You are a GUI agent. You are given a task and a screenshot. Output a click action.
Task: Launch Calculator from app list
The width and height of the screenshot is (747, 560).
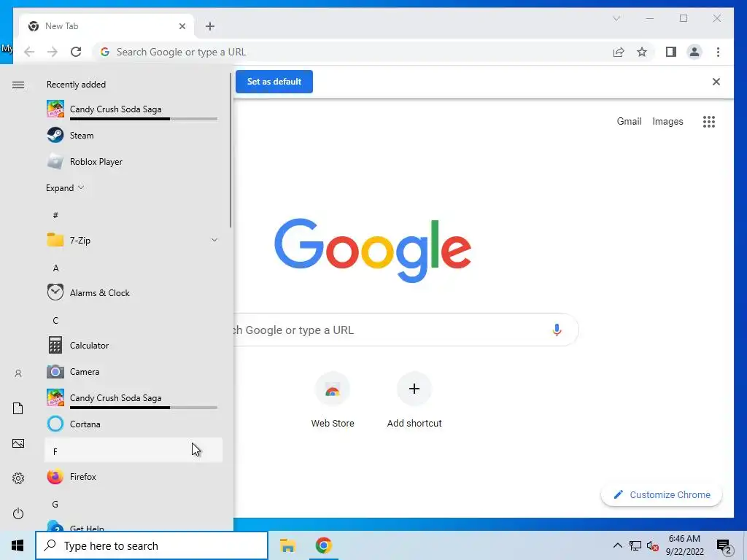[x=133, y=346]
